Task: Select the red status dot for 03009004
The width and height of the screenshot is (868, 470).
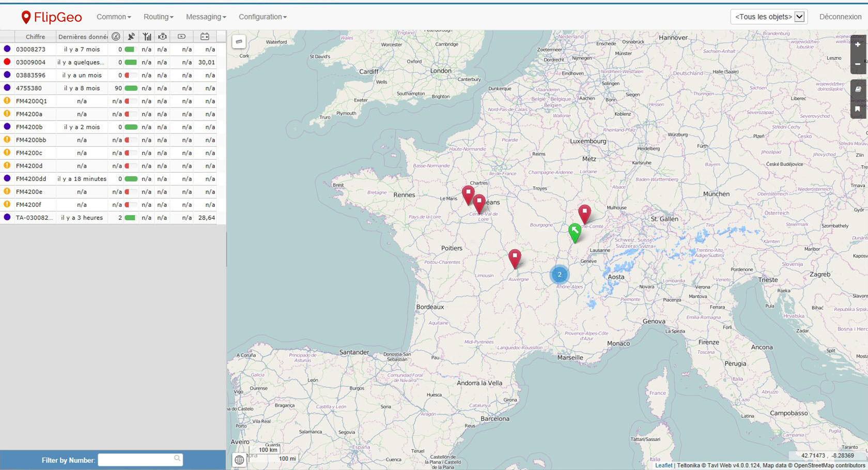Action: click(x=7, y=62)
